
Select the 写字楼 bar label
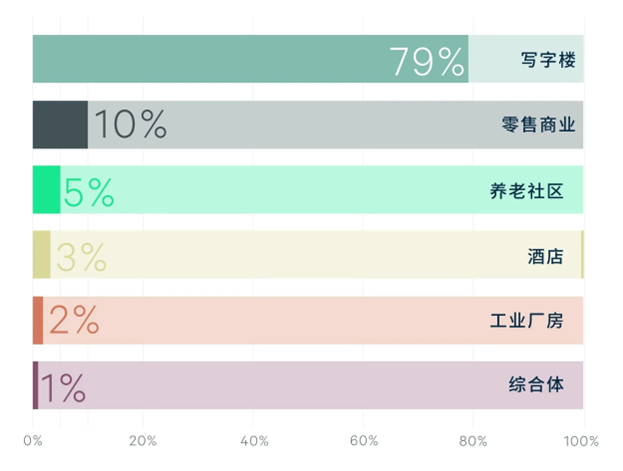(548, 60)
